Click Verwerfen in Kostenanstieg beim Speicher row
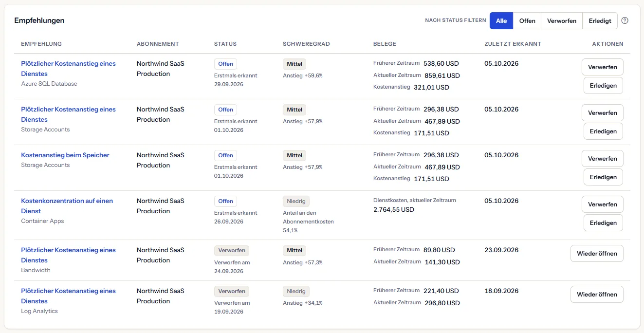This screenshot has width=644, height=333. tap(603, 159)
